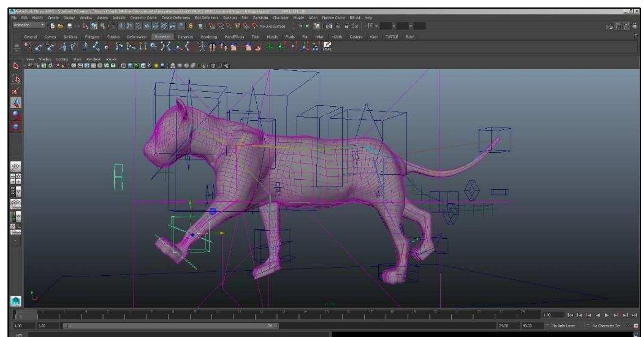
Task: Click the question mark selection mask icon
Action: [180, 26]
